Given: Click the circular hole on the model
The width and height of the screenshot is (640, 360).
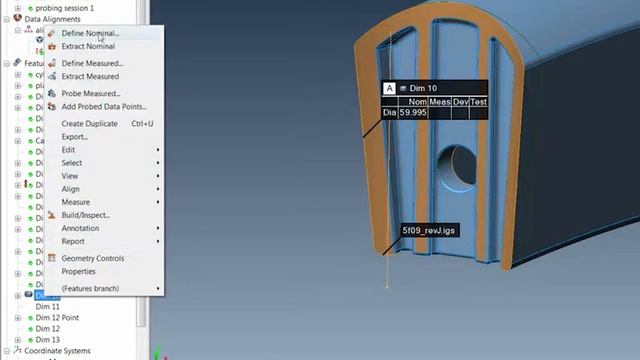Looking at the screenshot, I should tap(457, 167).
